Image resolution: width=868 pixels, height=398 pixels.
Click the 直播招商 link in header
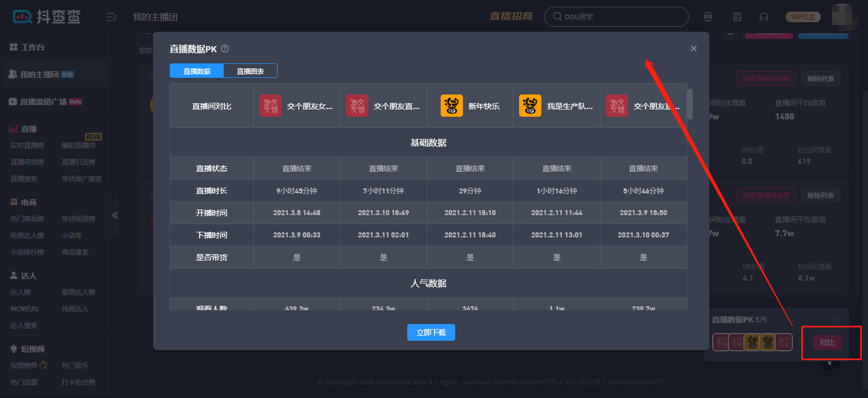(511, 17)
